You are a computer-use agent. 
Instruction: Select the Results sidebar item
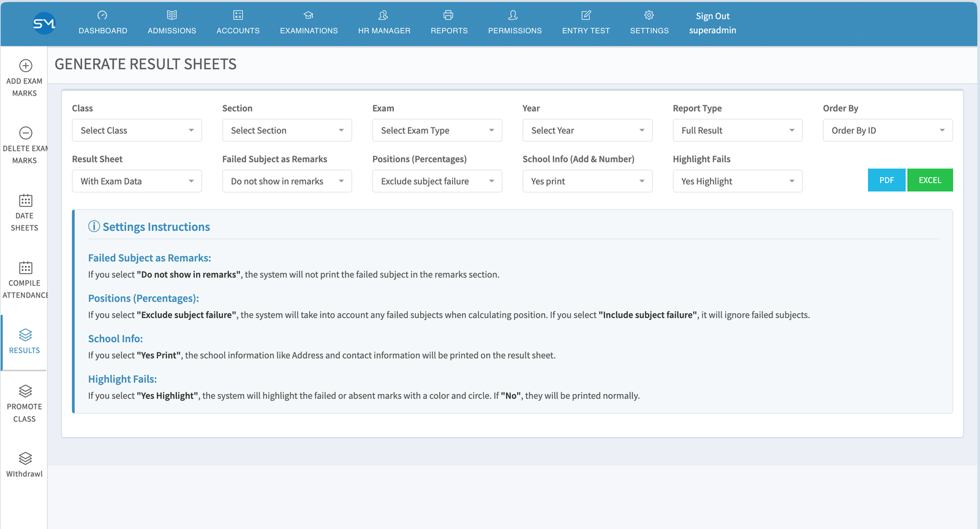click(x=24, y=343)
